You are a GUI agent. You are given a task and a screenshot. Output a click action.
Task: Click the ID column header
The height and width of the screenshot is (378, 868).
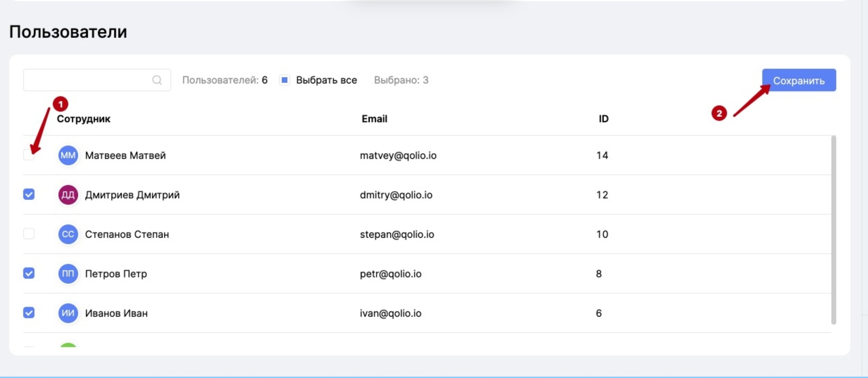[x=603, y=119]
